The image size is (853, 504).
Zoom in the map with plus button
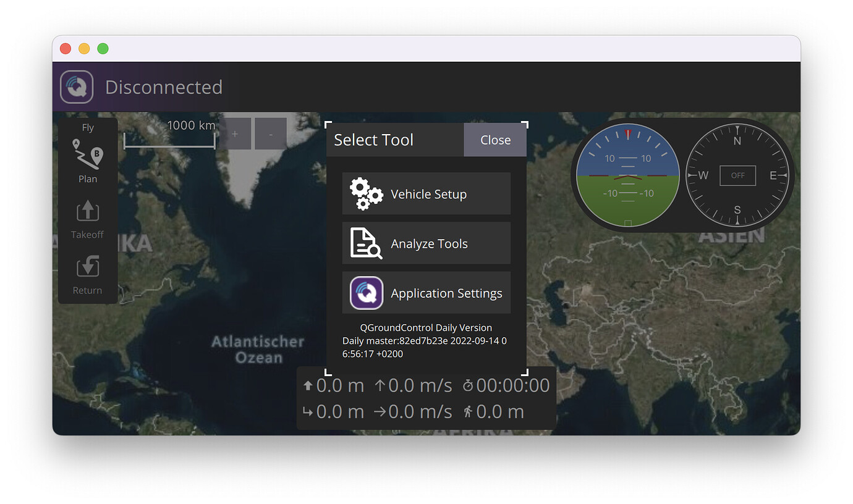pos(235,133)
